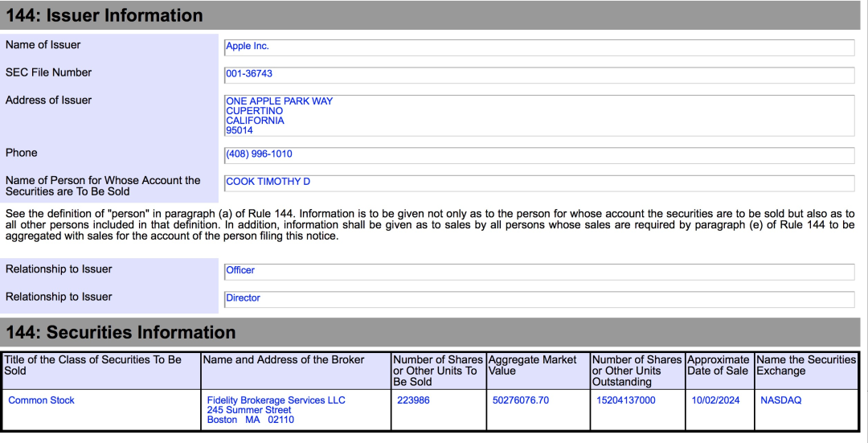Click the Number of Shares To Be Sold header
Screen dimensions: 868x443
click(439, 371)
